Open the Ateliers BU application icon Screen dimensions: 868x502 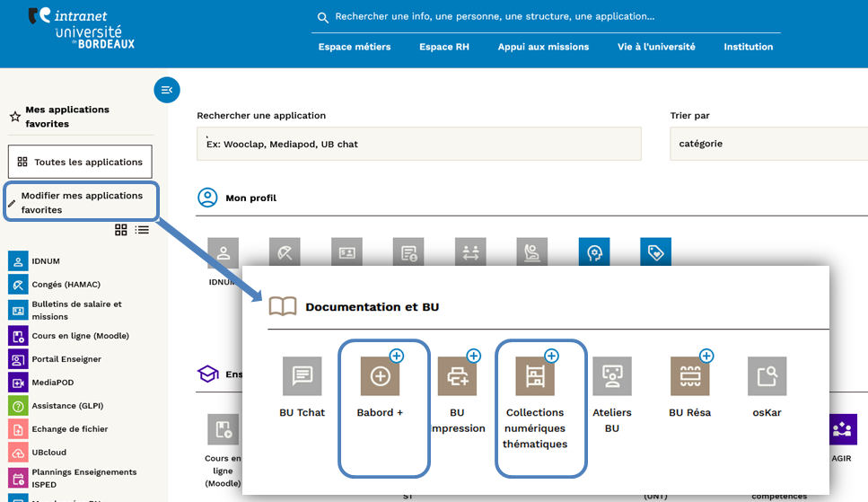612,377
